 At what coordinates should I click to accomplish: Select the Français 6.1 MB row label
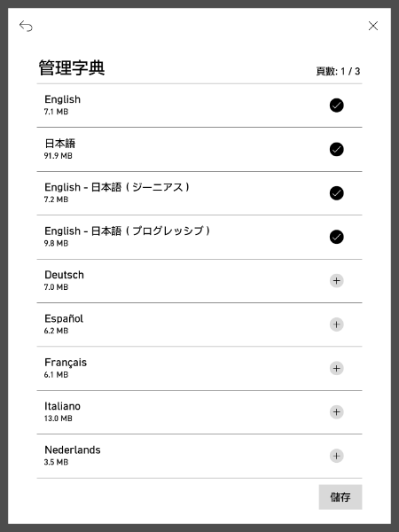click(x=66, y=368)
